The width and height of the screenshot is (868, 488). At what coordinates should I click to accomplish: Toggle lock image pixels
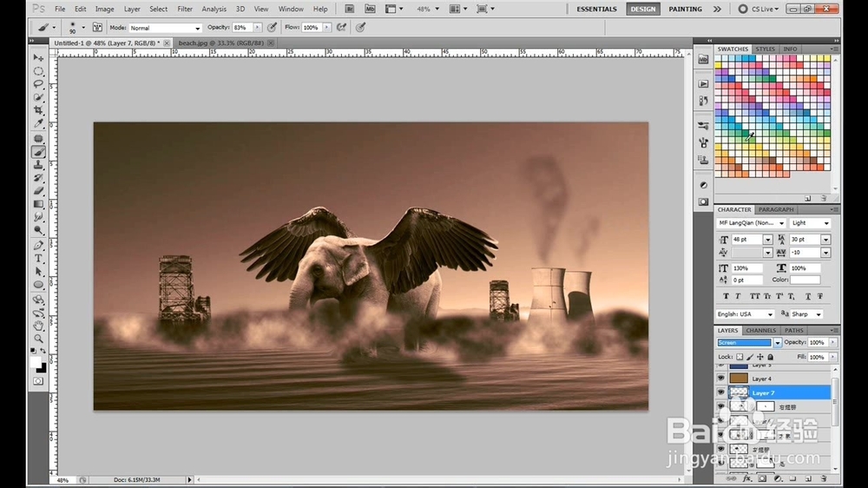(x=750, y=357)
